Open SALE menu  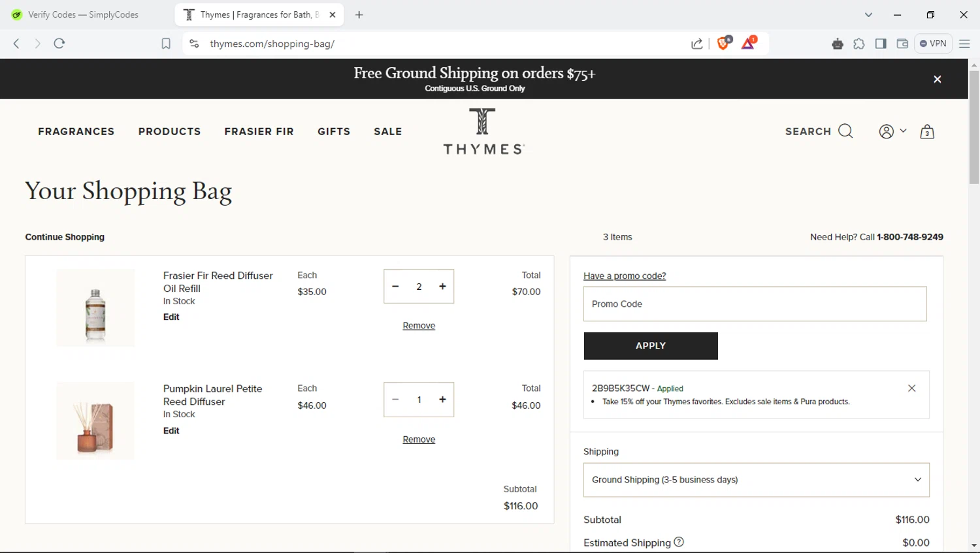point(387,131)
